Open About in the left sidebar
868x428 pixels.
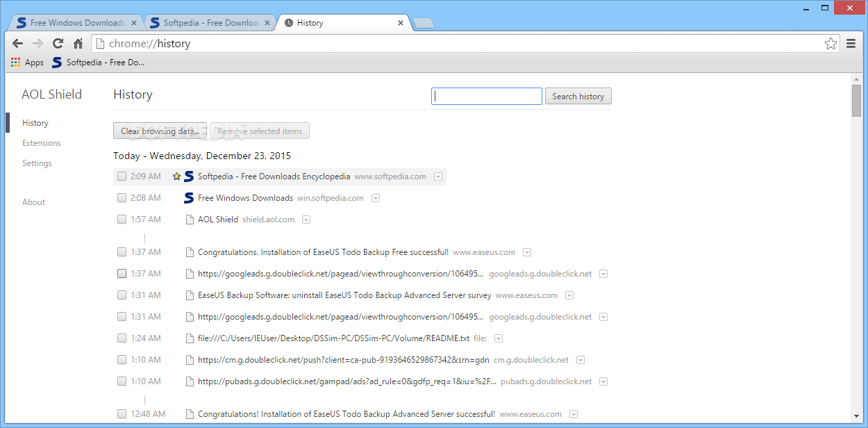click(33, 202)
